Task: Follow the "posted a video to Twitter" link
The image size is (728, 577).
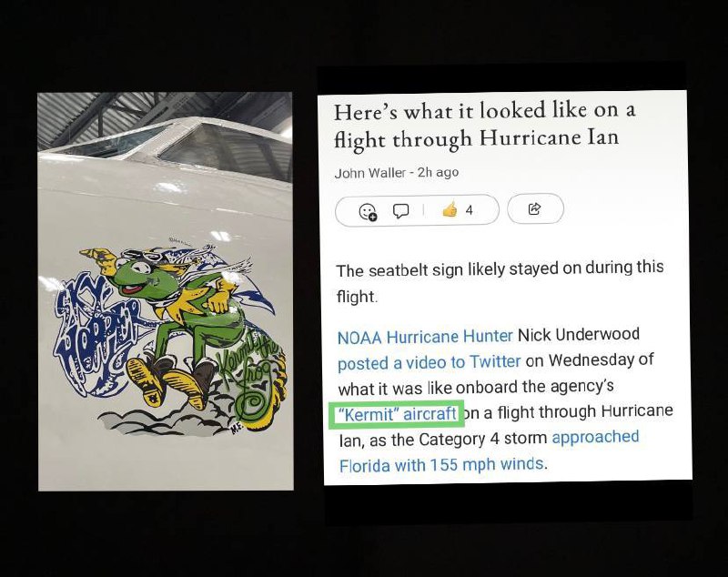Action: (429, 362)
